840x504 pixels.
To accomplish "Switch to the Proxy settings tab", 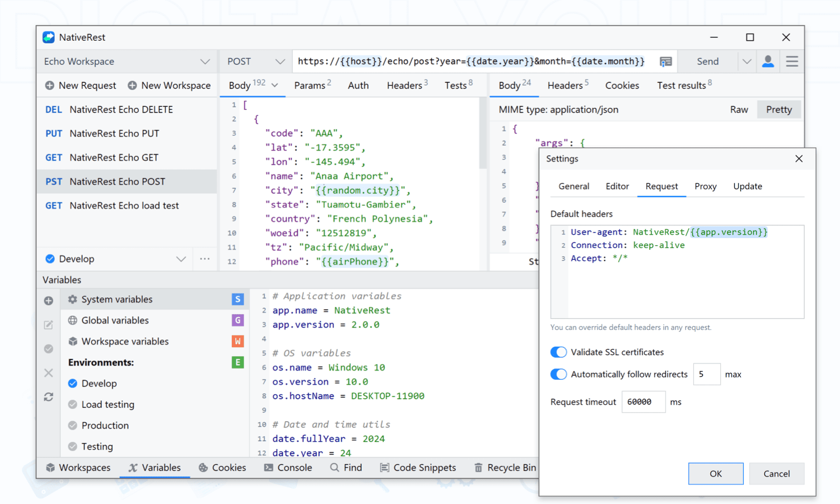I will [705, 186].
